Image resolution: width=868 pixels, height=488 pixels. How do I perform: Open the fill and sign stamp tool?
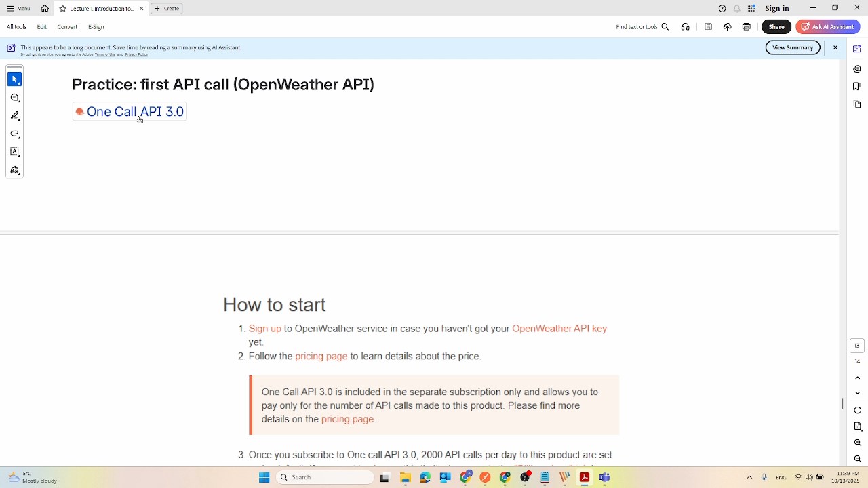point(15,170)
